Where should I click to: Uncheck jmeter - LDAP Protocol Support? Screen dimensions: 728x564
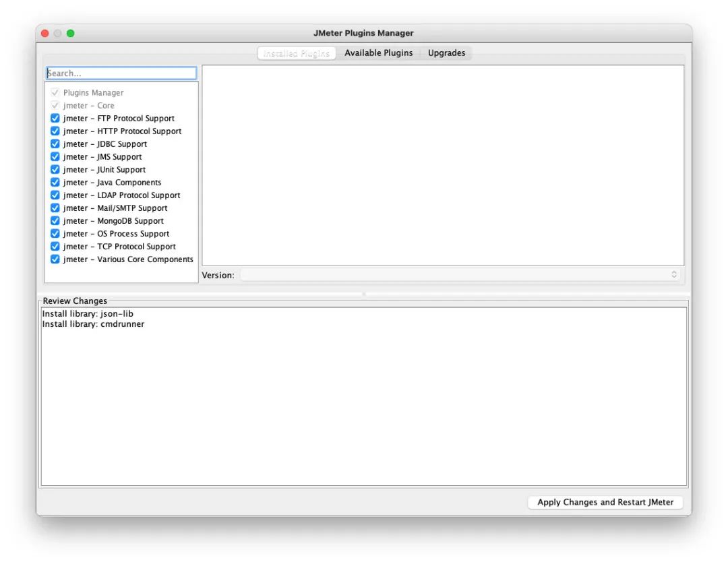(55, 195)
